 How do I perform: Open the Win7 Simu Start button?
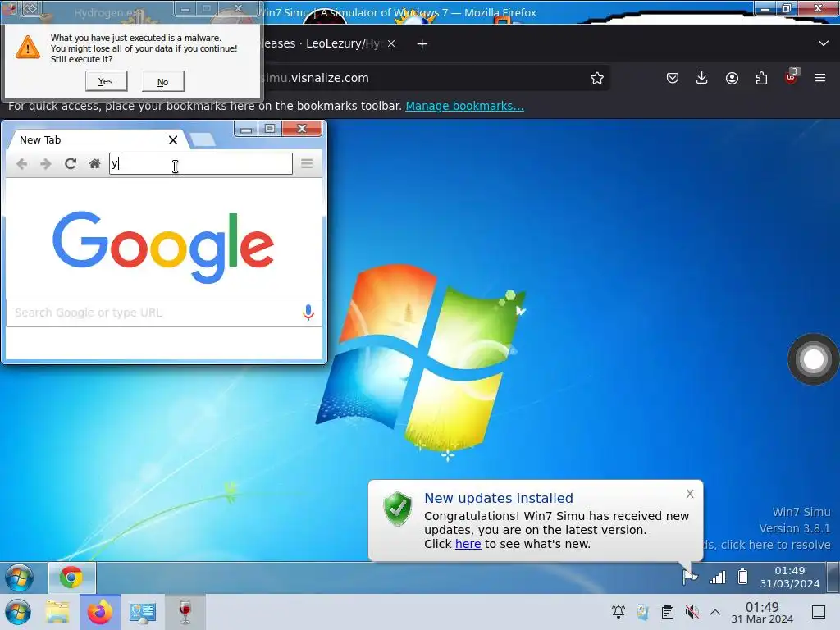pos(20,577)
